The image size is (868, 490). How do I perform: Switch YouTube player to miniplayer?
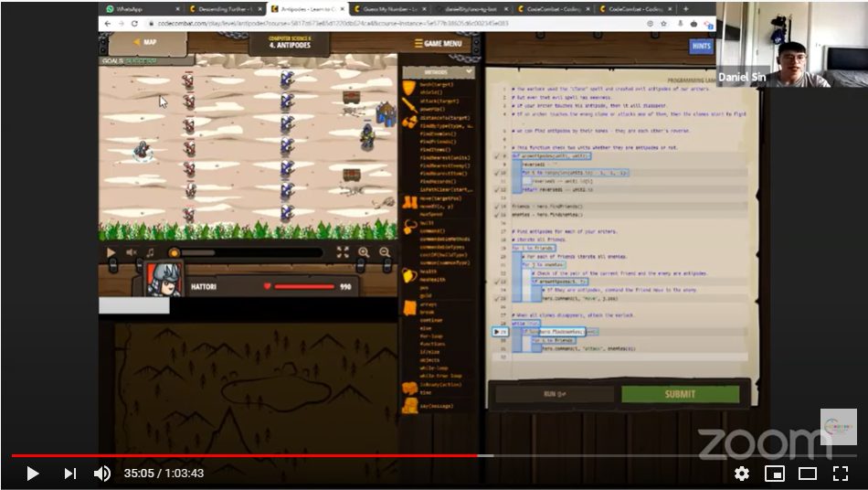(775, 474)
